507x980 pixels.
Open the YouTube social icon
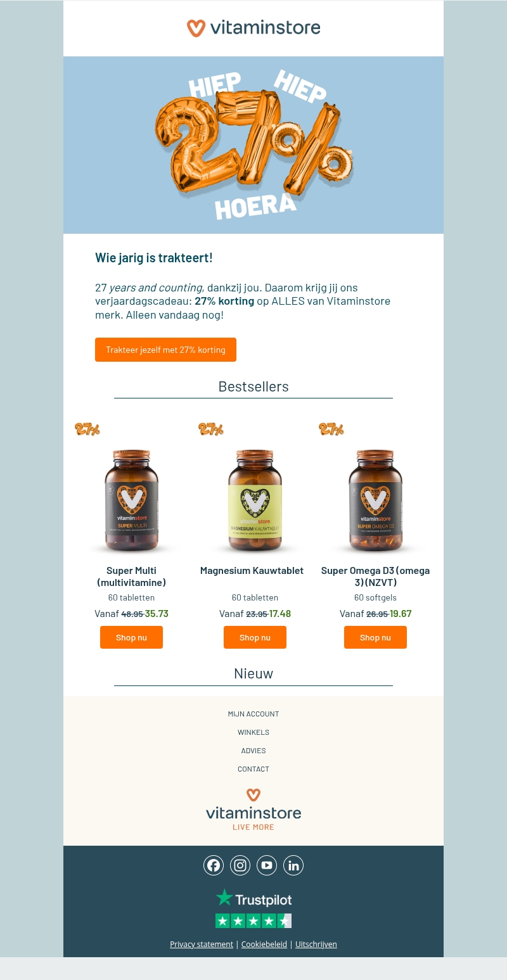coord(267,865)
